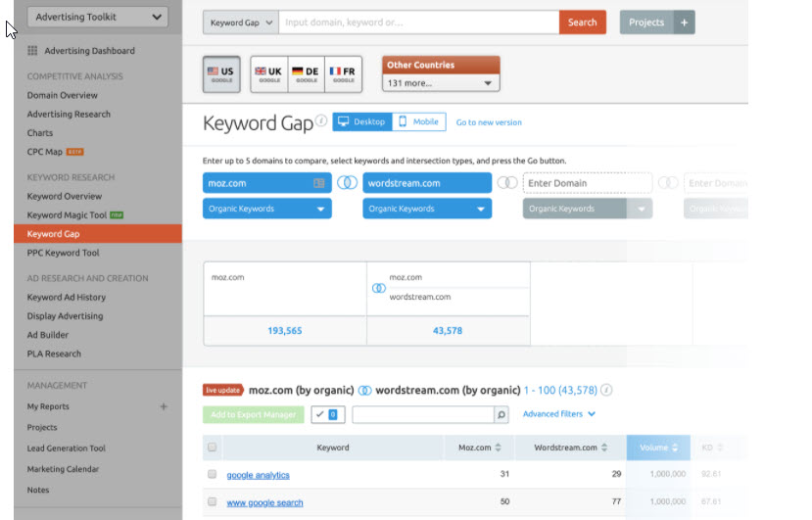Add new project with plus button

[x=684, y=23]
